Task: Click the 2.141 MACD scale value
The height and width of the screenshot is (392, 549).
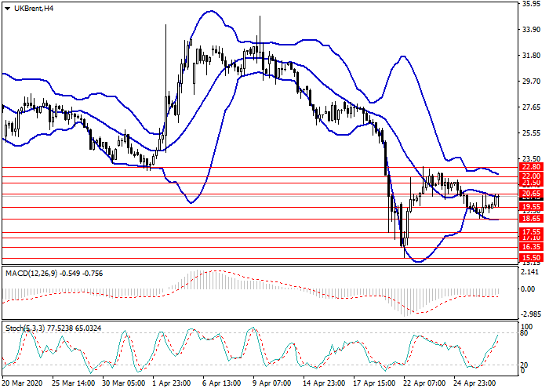Action: pos(529,272)
